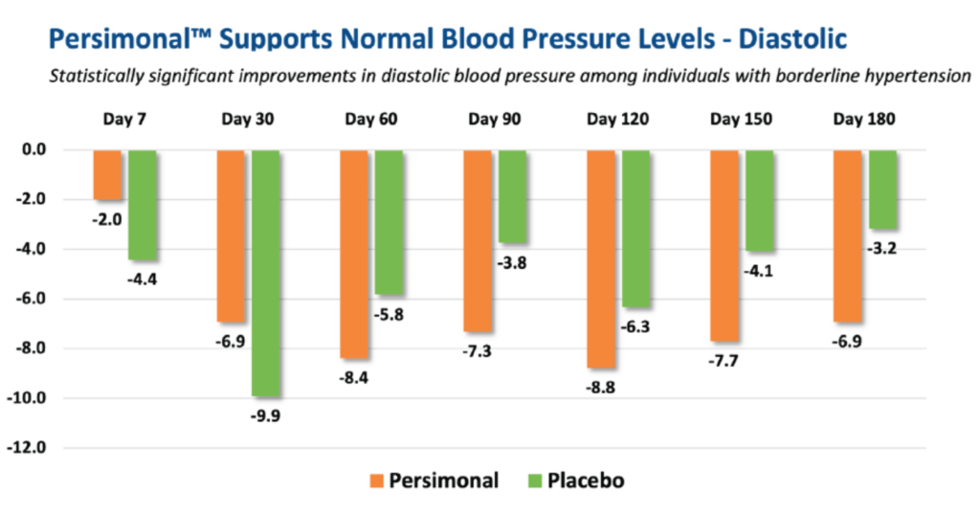Viewport: 980px width, 513px height.
Task: Click the green Placebo legend swatch
Action: 535,481
